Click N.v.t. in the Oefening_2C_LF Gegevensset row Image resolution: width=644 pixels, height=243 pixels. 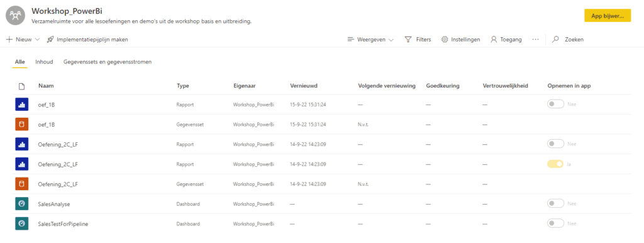click(363, 184)
